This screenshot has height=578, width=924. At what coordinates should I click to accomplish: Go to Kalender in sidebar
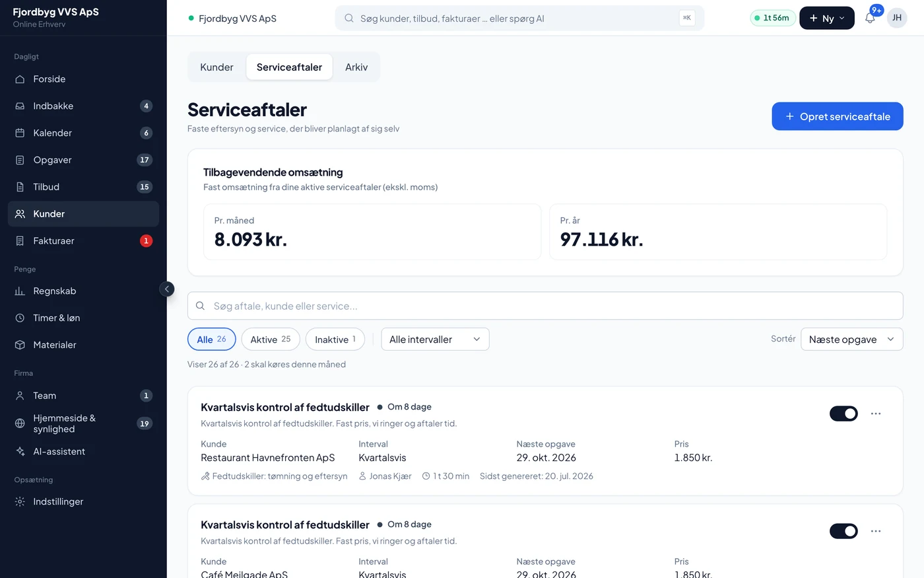(x=83, y=133)
